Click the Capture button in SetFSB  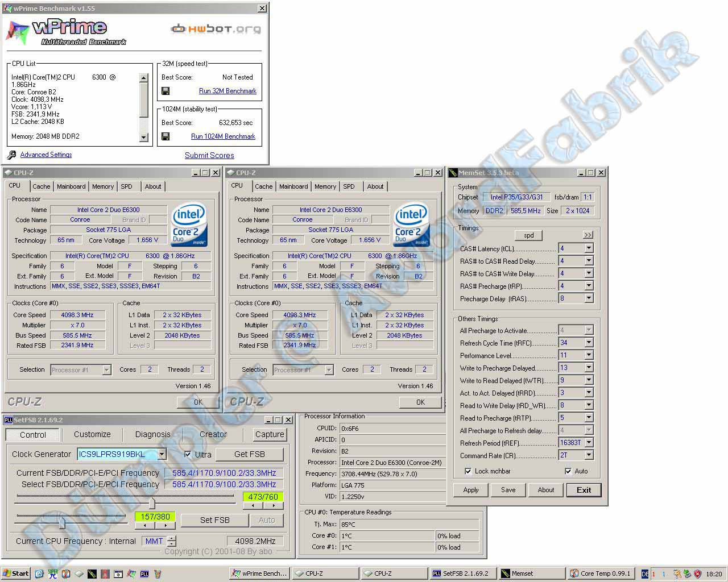click(x=270, y=434)
